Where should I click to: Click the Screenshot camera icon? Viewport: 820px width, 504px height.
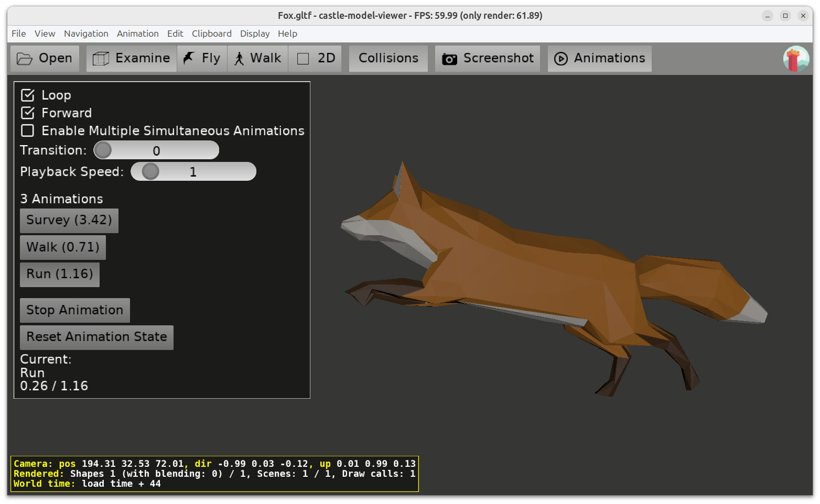(x=449, y=59)
